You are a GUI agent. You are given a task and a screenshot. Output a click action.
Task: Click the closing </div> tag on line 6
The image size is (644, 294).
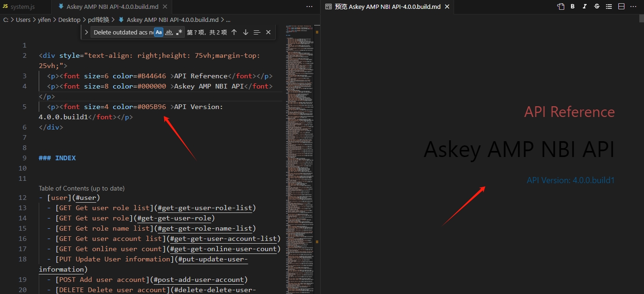tap(51, 127)
